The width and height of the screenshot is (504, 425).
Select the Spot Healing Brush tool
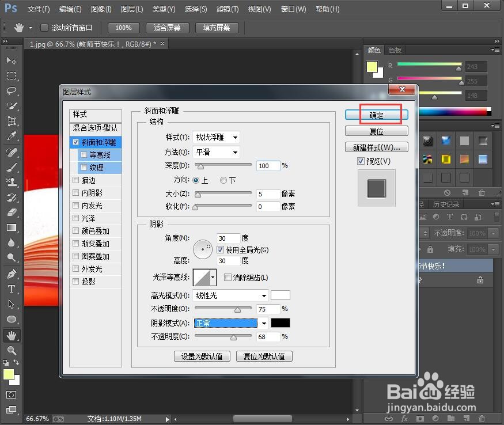(x=12, y=152)
